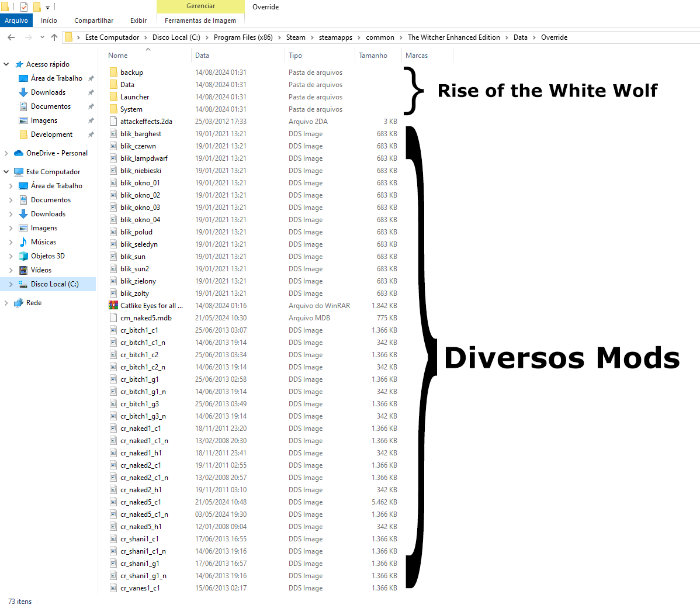Sort files by the Nome column
The width and height of the screenshot is (700, 608).
(118, 56)
